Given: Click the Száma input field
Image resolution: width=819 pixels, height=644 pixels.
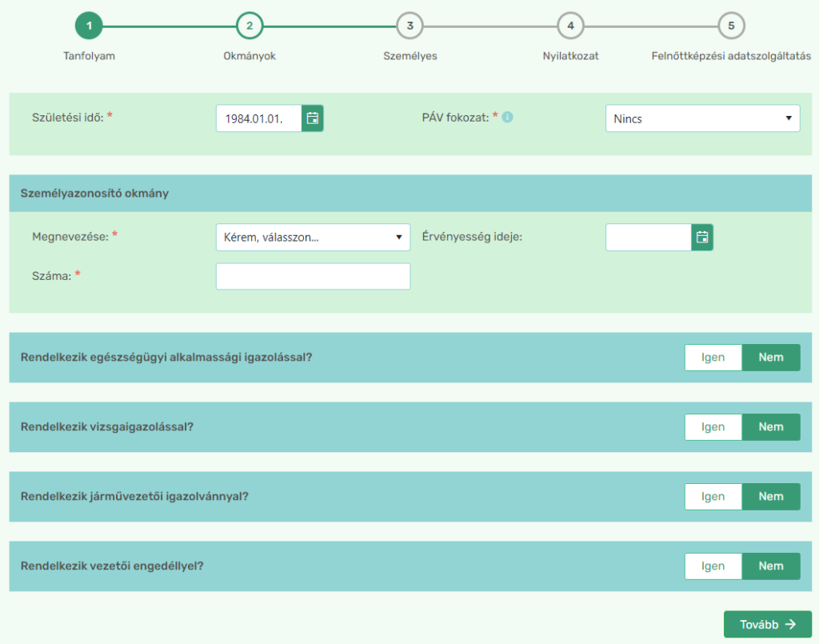Looking at the screenshot, I should pos(313,276).
